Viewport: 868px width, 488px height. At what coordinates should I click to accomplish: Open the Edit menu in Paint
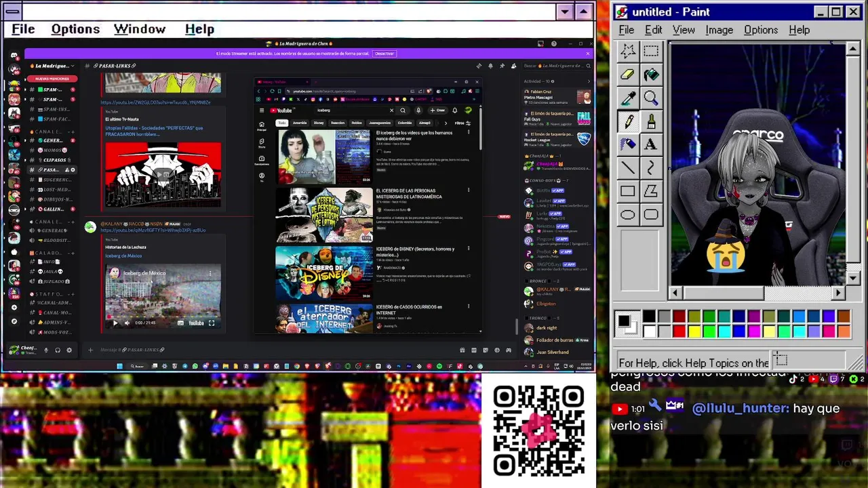coord(653,30)
